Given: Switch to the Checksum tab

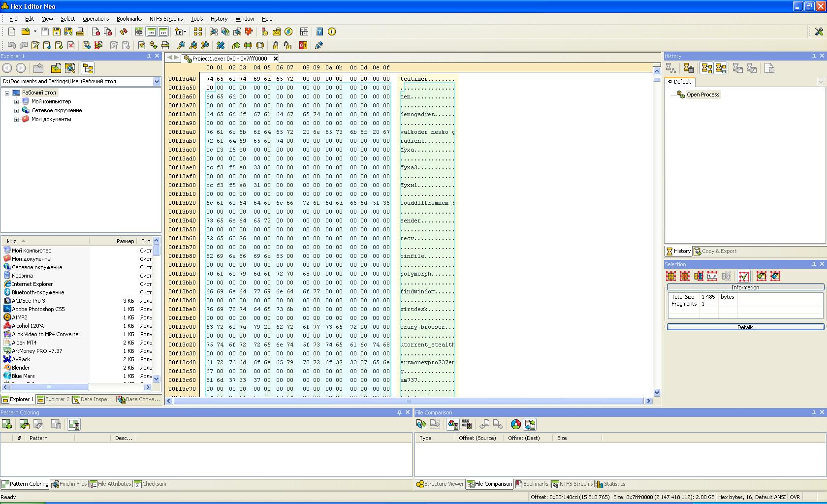Looking at the screenshot, I should click(151, 484).
